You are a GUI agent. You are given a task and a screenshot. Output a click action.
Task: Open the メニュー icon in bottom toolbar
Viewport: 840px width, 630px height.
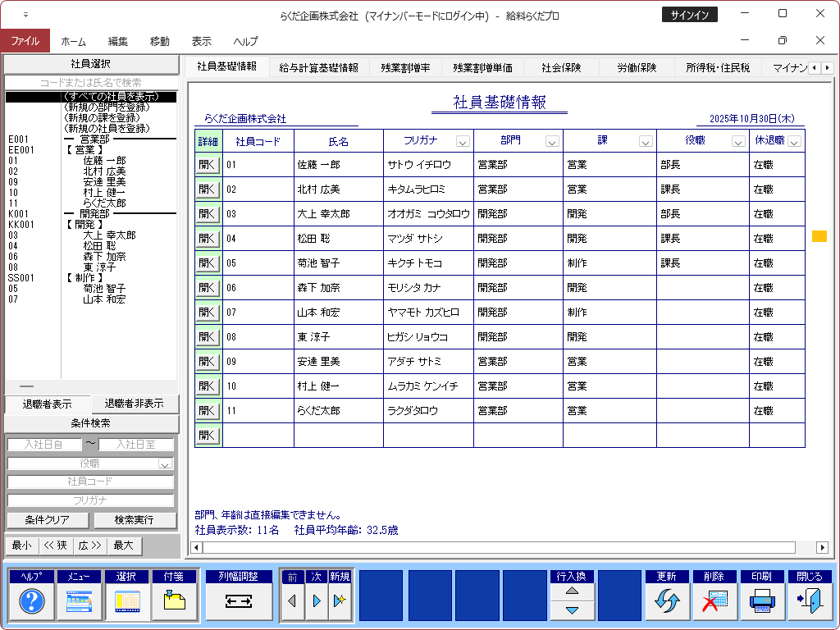click(80, 601)
